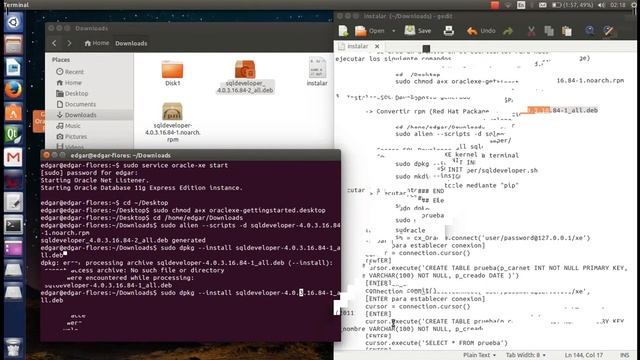Open the text editor launcher icon
640x360 pixels.
click(13, 202)
